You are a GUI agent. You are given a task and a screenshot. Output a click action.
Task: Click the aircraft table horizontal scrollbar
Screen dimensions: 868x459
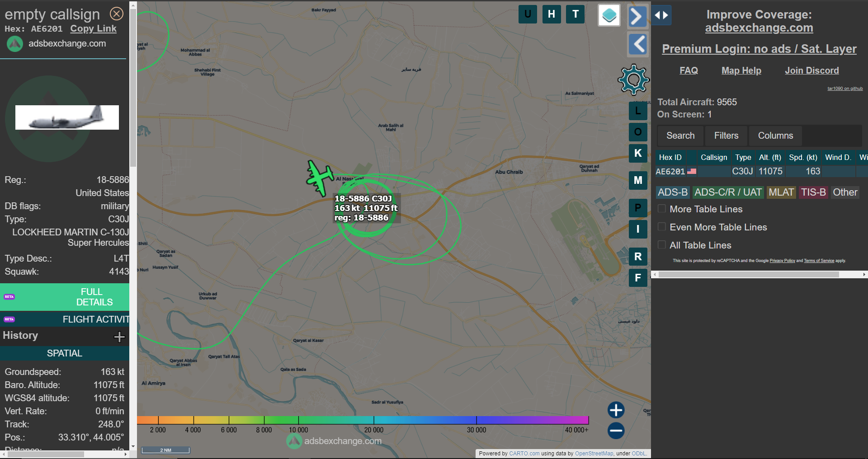coord(749,274)
